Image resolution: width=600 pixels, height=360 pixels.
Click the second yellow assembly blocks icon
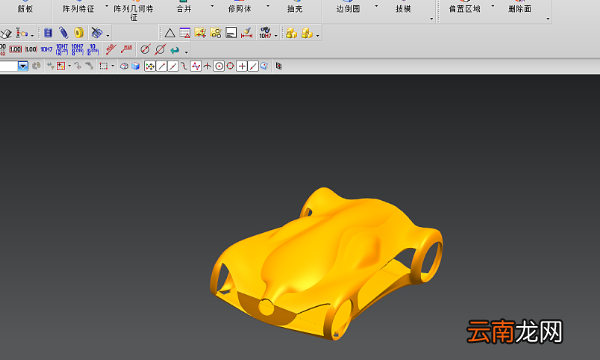tap(307, 33)
